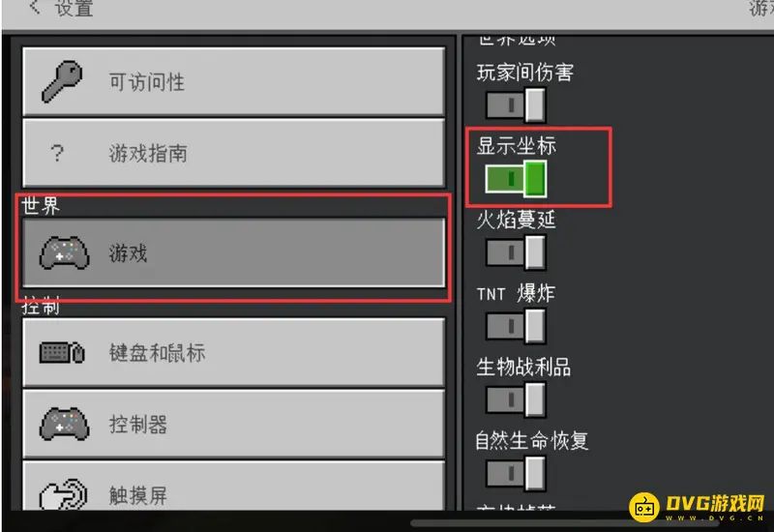Viewport: 774px width, 532px height.
Task: Click the keyboard and mouse icon
Action: 62,352
